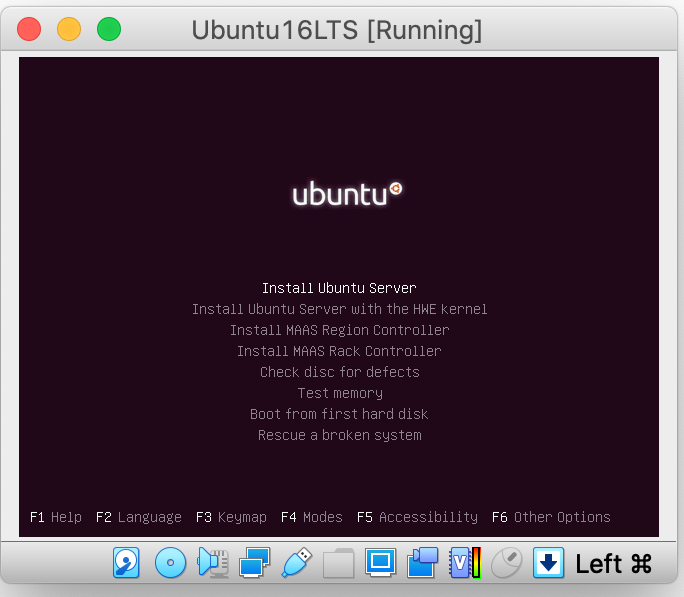Choose Check disc for defects option
Image resolution: width=684 pixels, height=597 pixels.
tap(339, 372)
